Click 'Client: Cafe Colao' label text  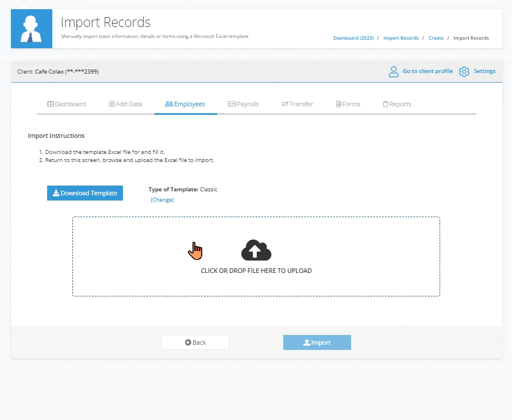[x=58, y=71]
